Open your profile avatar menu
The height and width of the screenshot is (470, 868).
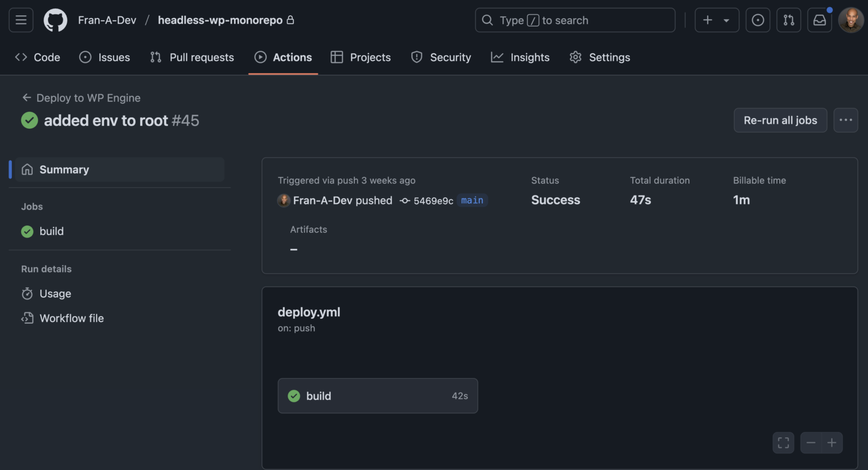(851, 20)
